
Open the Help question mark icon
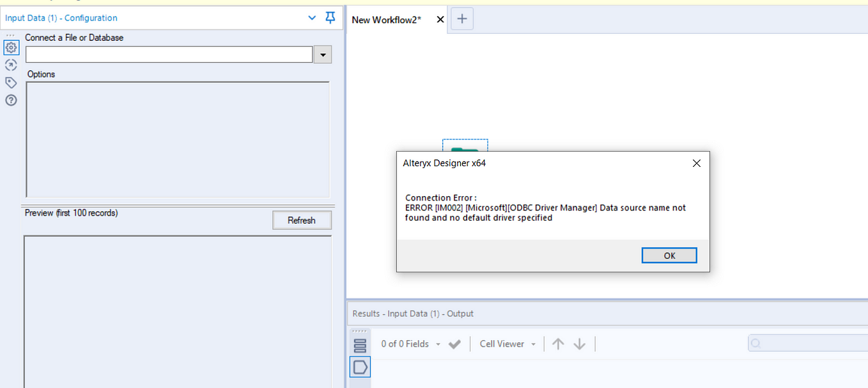(x=11, y=100)
